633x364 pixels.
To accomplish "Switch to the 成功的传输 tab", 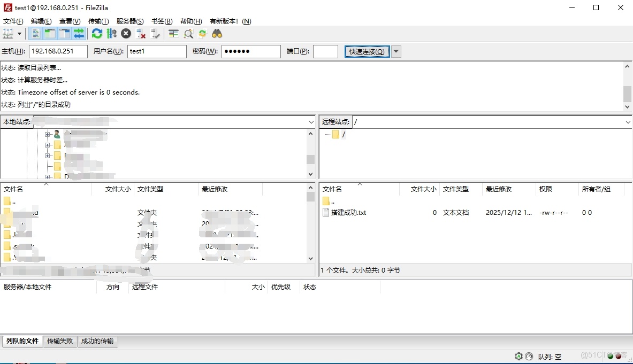I will [x=97, y=340].
